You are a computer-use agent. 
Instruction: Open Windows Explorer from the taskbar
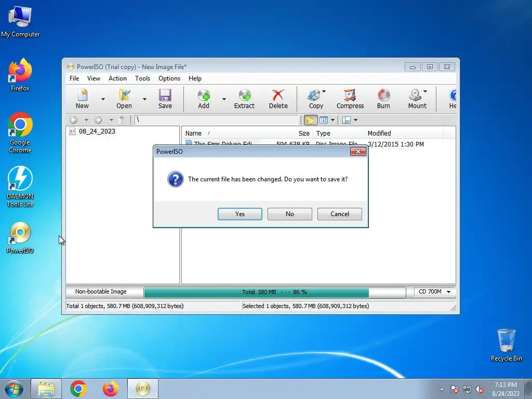pos(46,389)
